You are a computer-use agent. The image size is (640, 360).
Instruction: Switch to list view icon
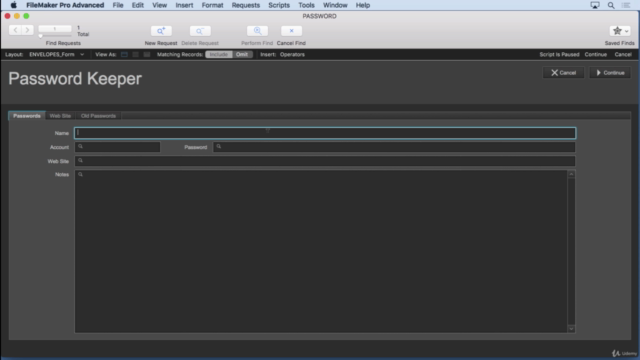tap(136, 55)
